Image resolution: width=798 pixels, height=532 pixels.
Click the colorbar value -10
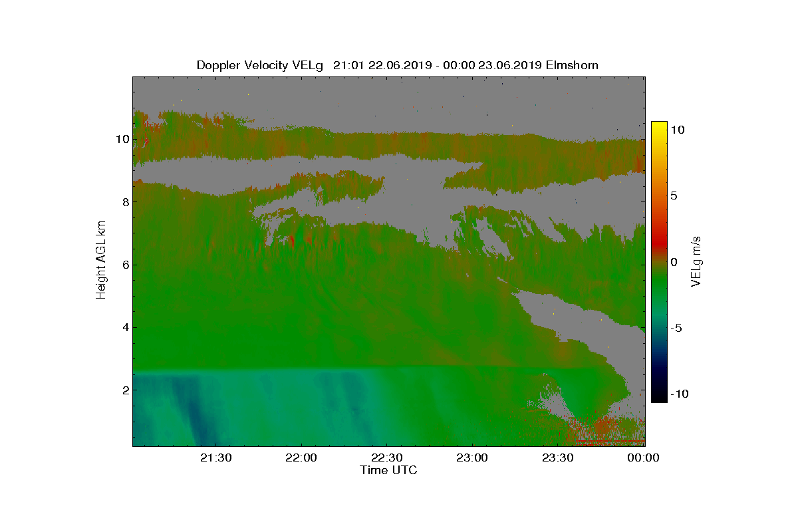[678, 394]
